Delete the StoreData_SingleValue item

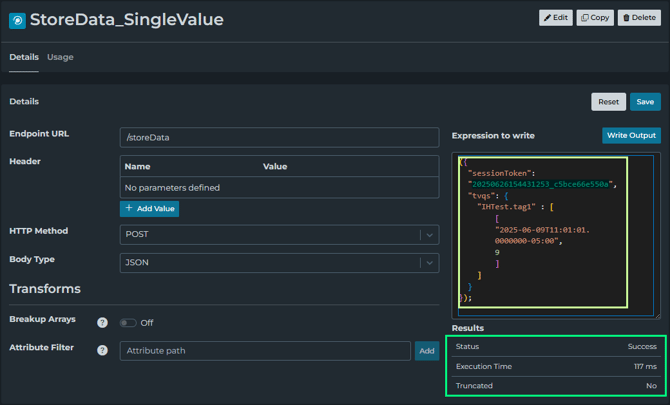pyautogui.click(x=639, y=18)
